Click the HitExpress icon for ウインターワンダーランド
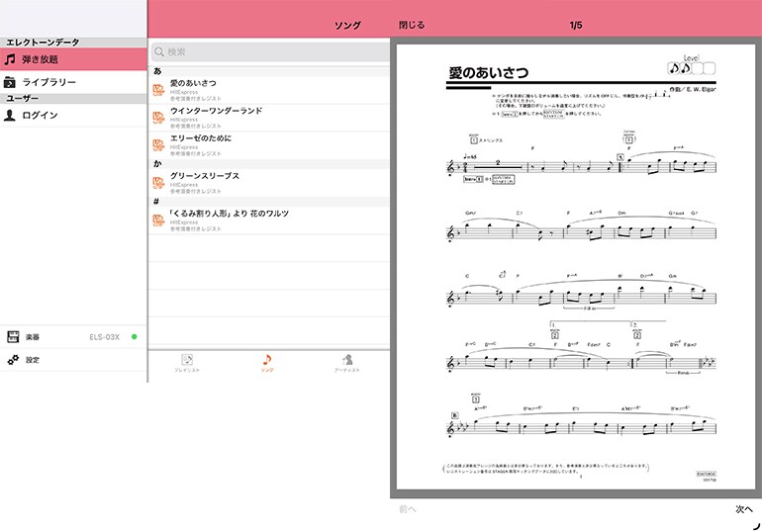This screenshot has height=532, width=762. [x=158, y=118]
